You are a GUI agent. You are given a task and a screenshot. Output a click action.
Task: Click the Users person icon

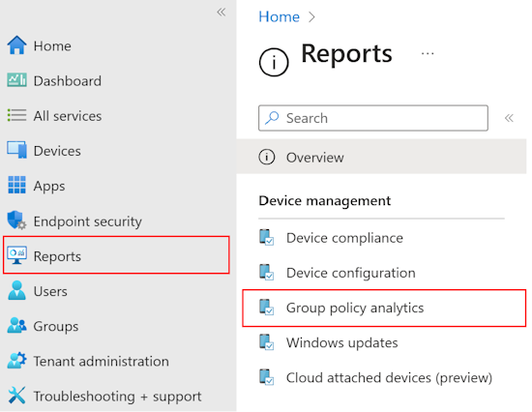point(16,290)
